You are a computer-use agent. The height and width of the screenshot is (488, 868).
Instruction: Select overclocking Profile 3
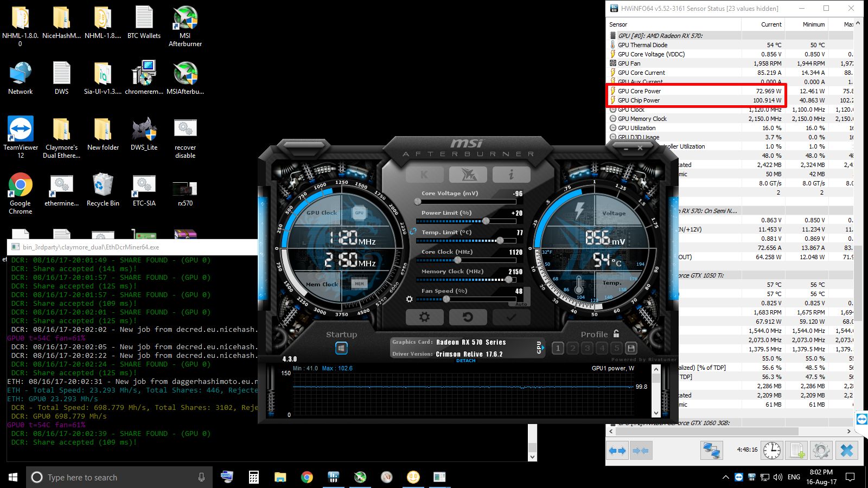click(x=586, y=348)
